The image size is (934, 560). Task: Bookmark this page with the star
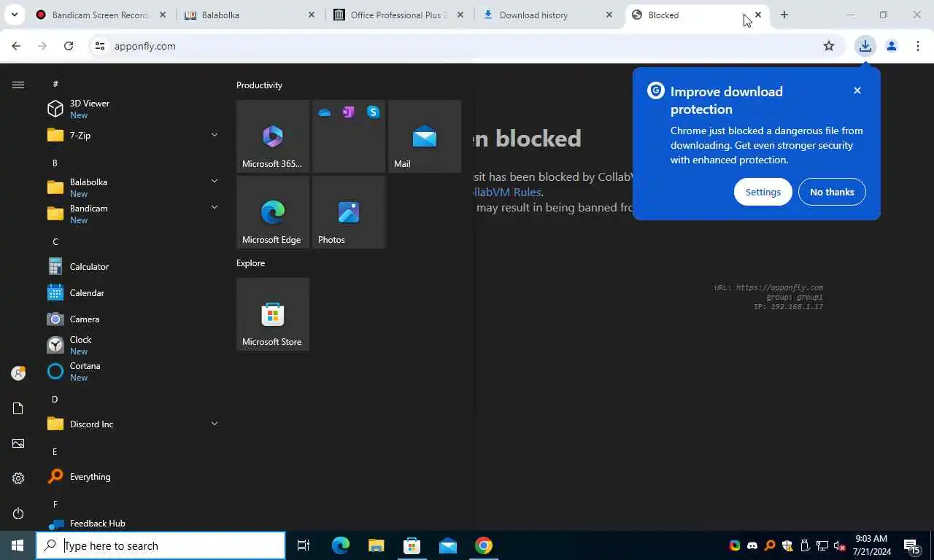(x=829, y=46)
